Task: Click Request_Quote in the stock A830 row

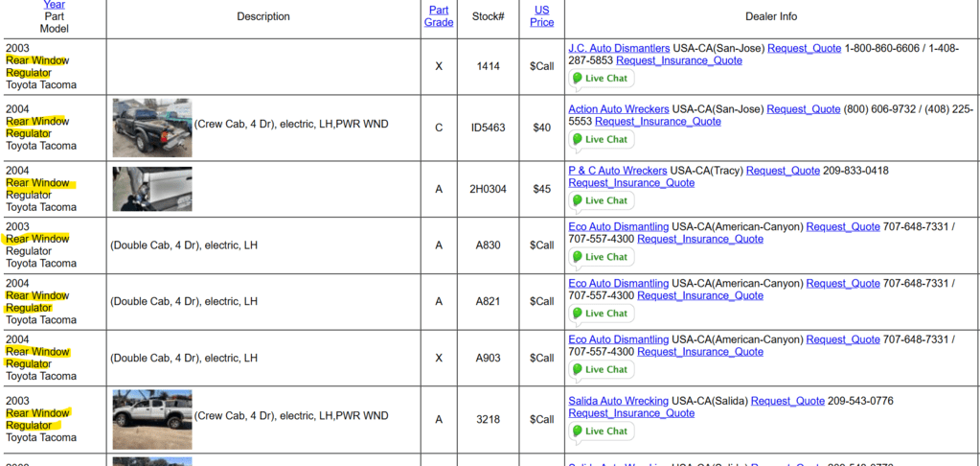Action: [842, 226]
